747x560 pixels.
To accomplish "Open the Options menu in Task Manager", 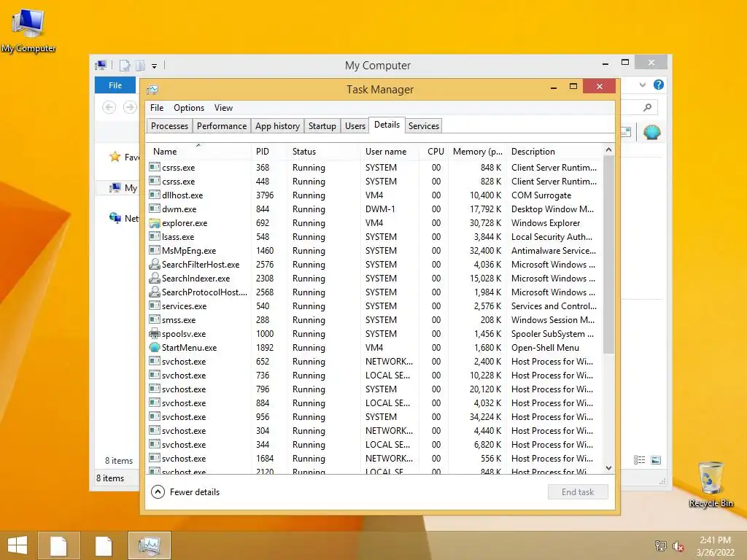I will 189,108.
